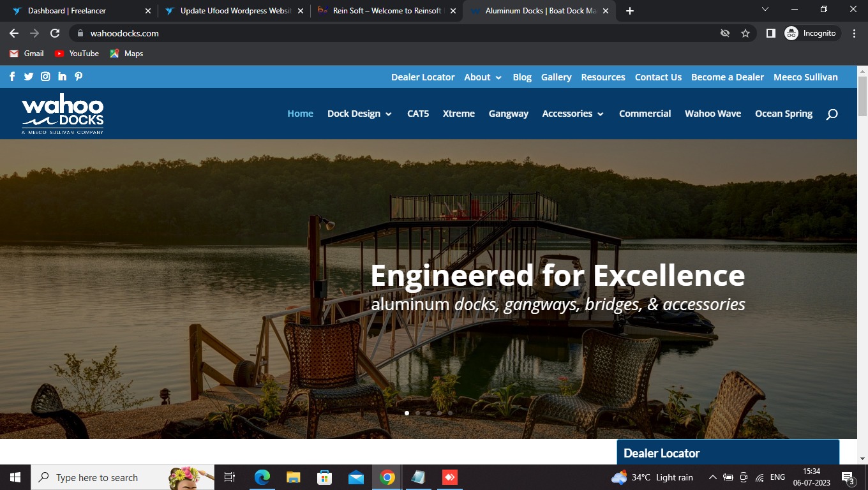Open the Pinterest social icon

[79, 77]
